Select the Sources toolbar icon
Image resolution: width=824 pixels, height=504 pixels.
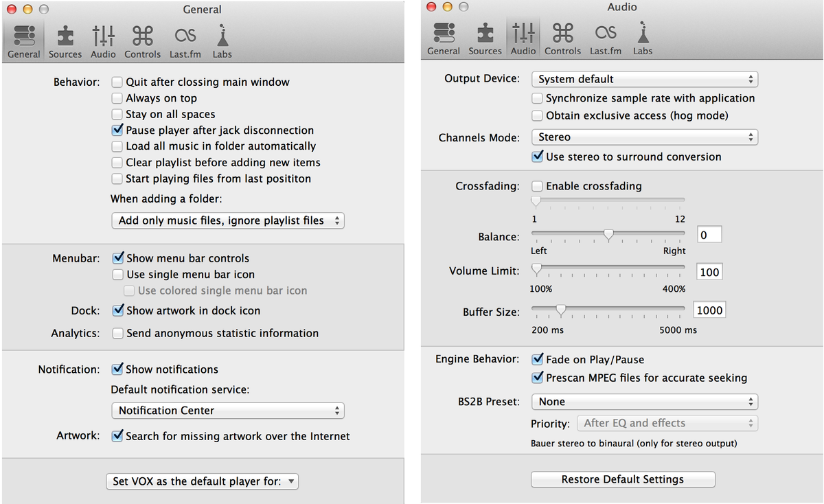(x=65, y=38)
